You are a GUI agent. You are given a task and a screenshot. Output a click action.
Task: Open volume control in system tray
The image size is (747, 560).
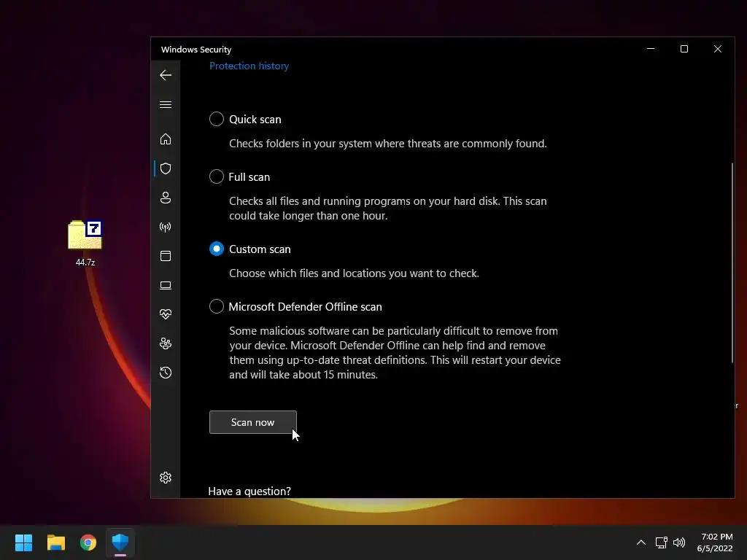pos(679,542)
